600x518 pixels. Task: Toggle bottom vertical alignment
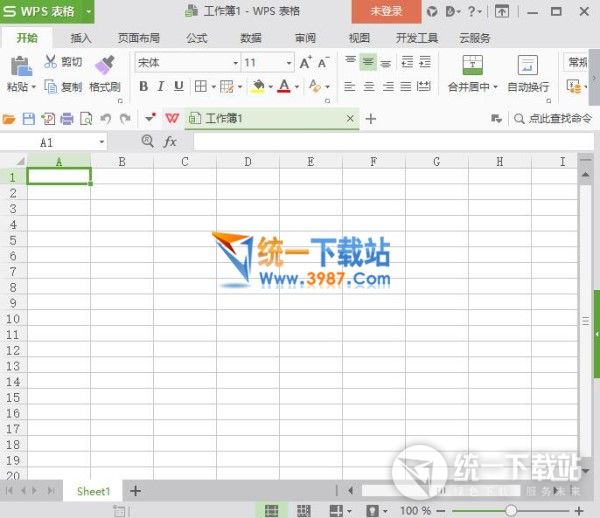[386, 63]
